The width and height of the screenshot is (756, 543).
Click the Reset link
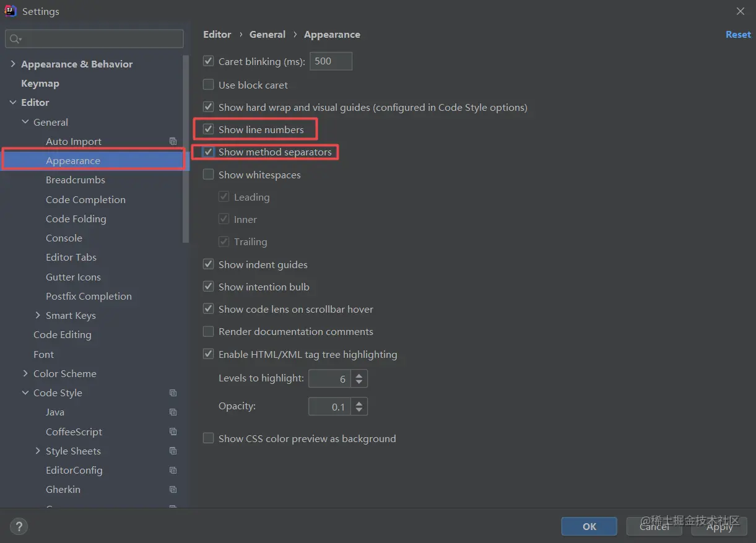(x=738, y=35)
